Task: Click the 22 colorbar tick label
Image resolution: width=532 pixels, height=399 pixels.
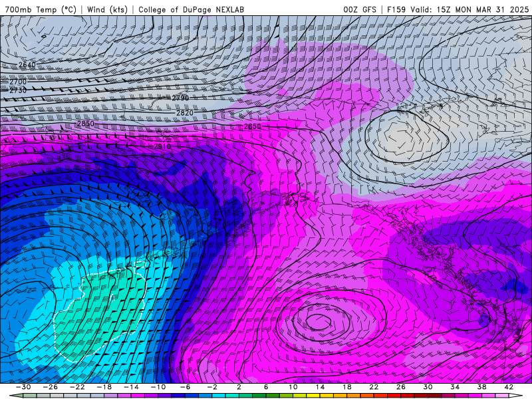Action: [374, 387]
